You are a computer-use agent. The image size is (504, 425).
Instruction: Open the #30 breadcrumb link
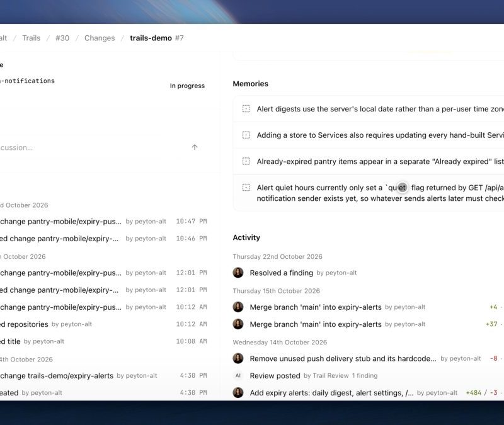(62, 38)
